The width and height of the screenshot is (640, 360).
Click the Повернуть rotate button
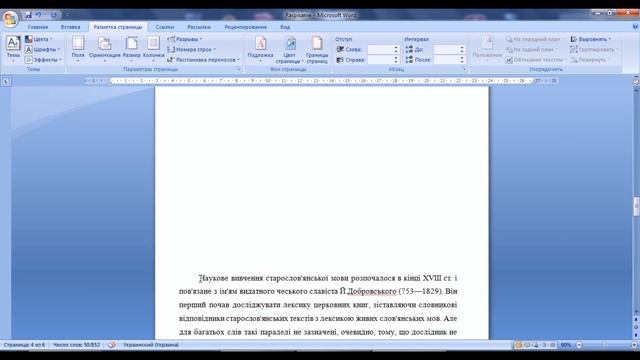(591, 60)
